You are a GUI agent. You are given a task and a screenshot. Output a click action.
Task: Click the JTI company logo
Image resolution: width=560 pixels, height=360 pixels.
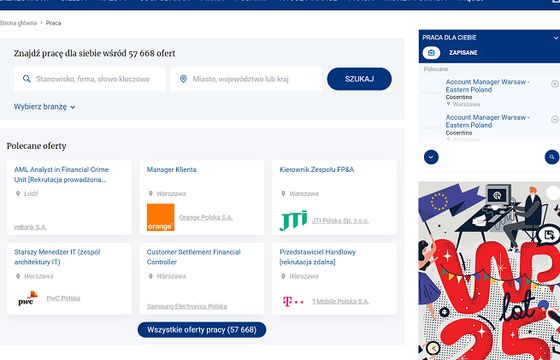coord(293,220)
